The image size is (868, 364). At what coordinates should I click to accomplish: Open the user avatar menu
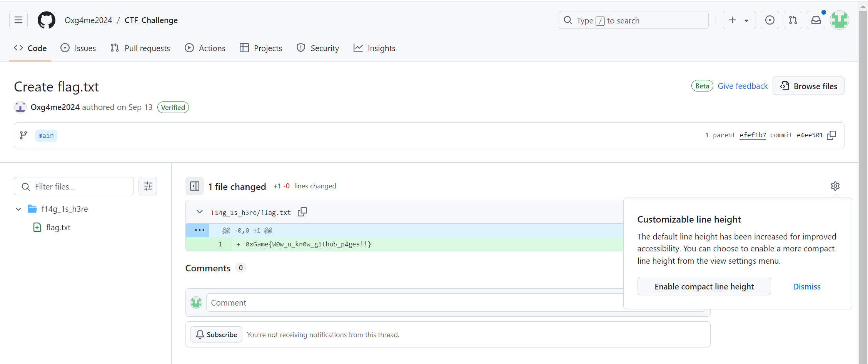tap(840, 20)
